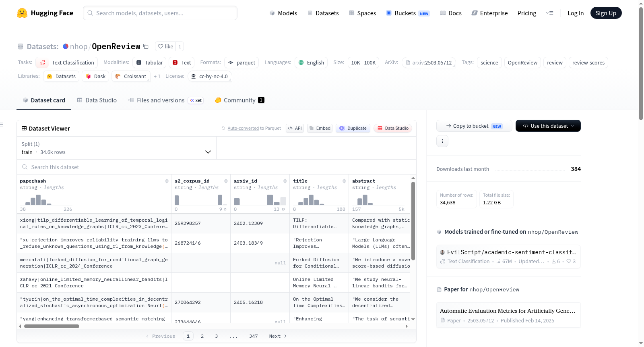Sort by the paperhash column
This screenshot has width=644, height=347.
coord(167,181)
